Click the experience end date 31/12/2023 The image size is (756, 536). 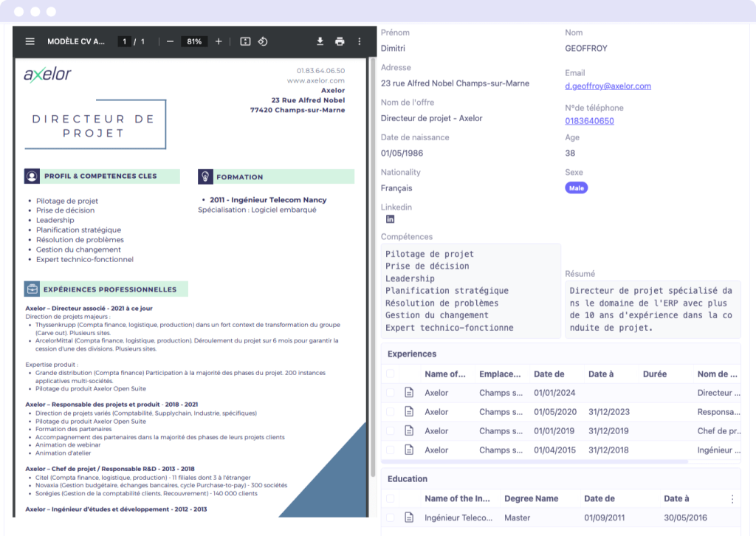pos(609,412)
